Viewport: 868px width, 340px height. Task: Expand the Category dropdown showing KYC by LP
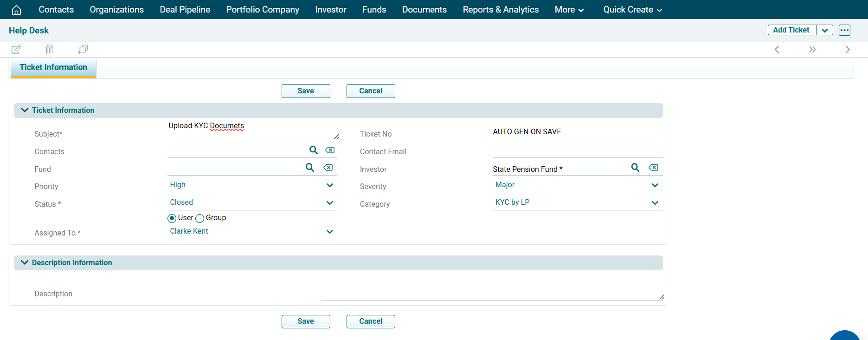[577, 203]
